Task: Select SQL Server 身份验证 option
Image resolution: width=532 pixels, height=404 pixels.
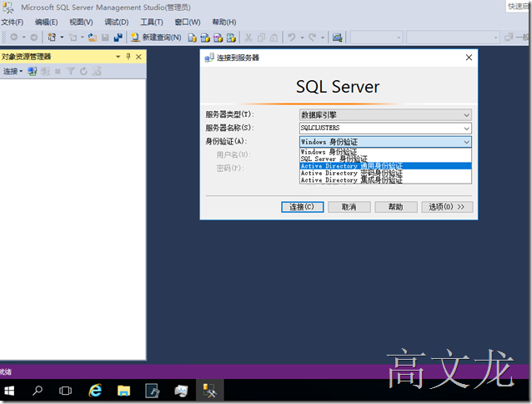Action: (385, 159)
